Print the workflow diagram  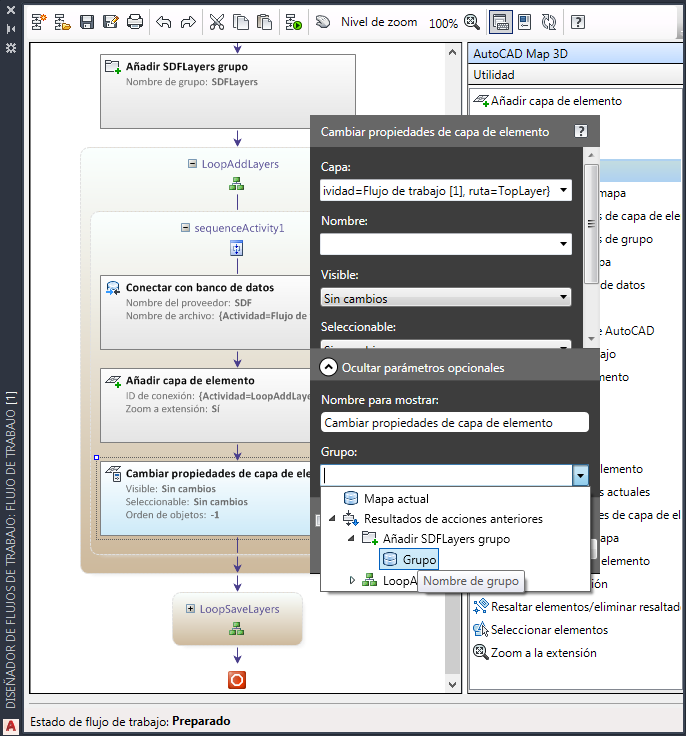[x=135, y=22]
